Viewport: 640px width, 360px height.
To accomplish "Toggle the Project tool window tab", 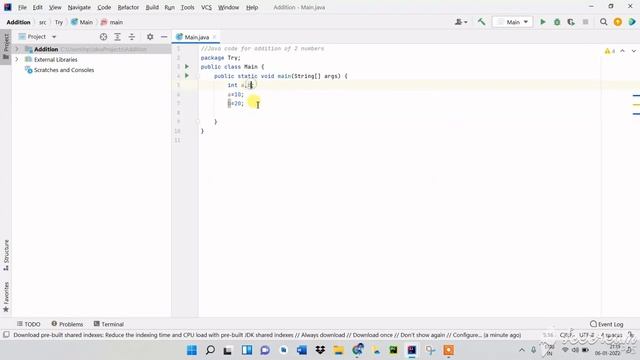I will (6, 47).
